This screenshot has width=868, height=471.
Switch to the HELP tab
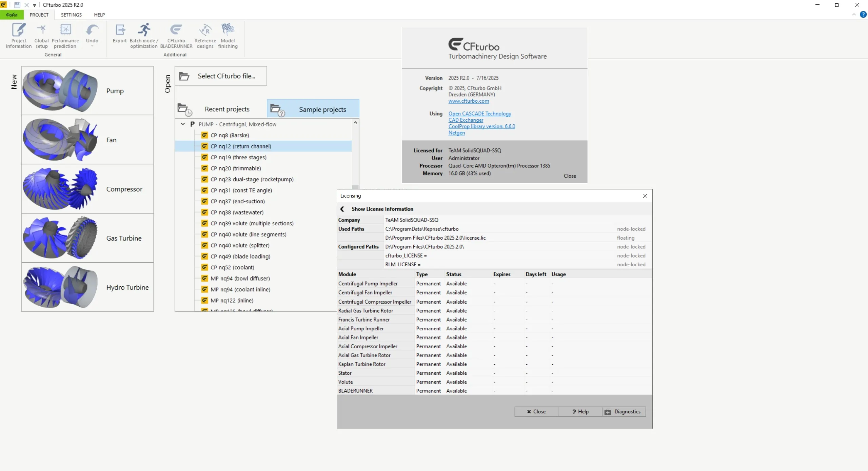point(99,15)
